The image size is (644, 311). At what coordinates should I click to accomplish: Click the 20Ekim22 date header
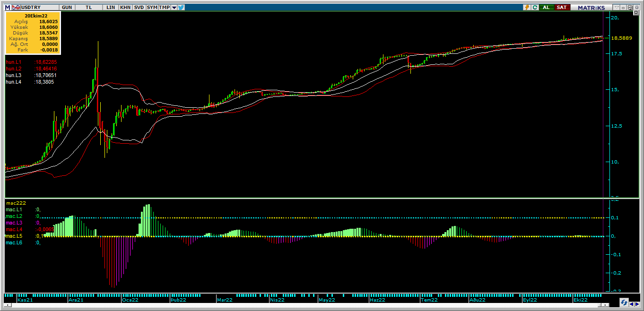tap(36, 16)
